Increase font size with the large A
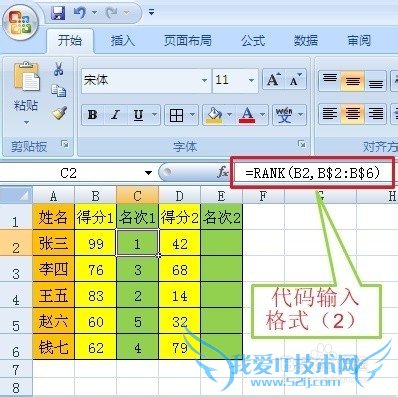Image resolution: width=398 pixels, height=397 pixels. click(273, 80)
